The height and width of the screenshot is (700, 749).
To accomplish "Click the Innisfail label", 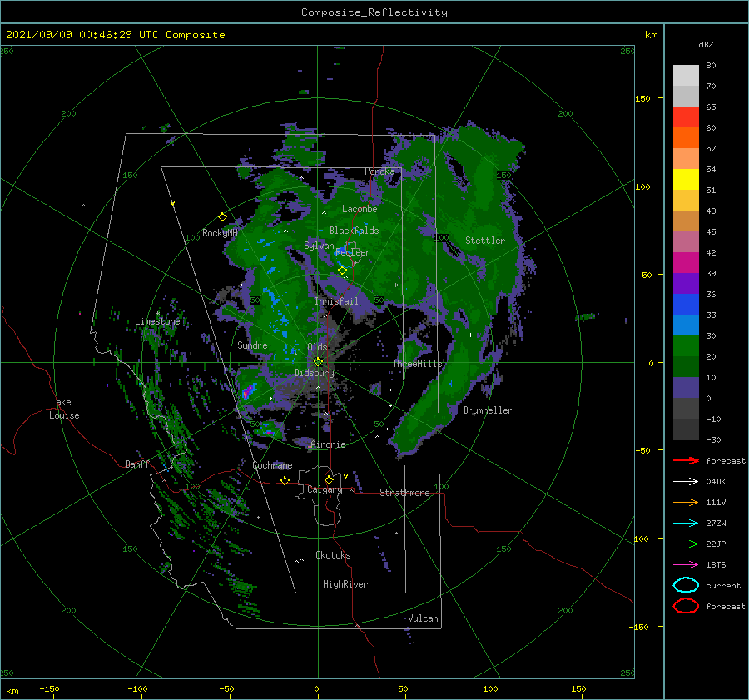I will point(336,301).
